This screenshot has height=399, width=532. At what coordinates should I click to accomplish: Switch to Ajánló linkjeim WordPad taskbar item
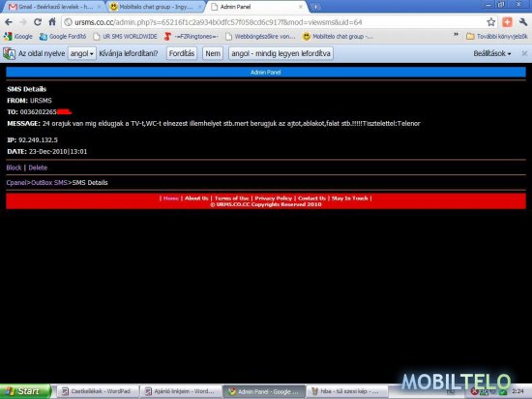click(x=181, y=391)
